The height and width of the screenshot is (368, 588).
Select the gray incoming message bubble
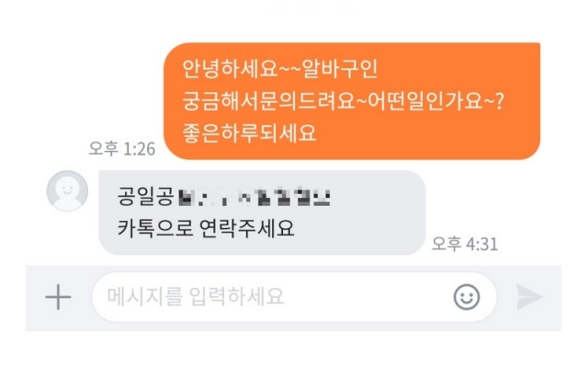tap(262, 213)
